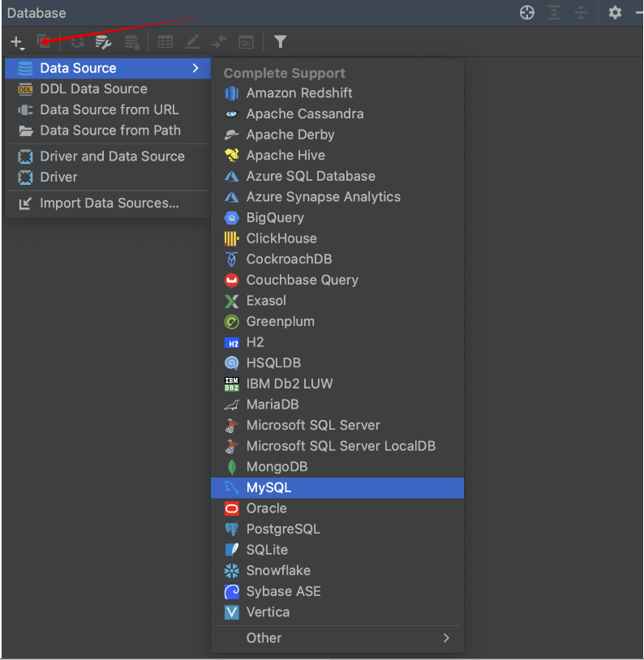Choose Data Source from Path
The image size is (644, 660).
pyautogui.click(x=108, y=131)
